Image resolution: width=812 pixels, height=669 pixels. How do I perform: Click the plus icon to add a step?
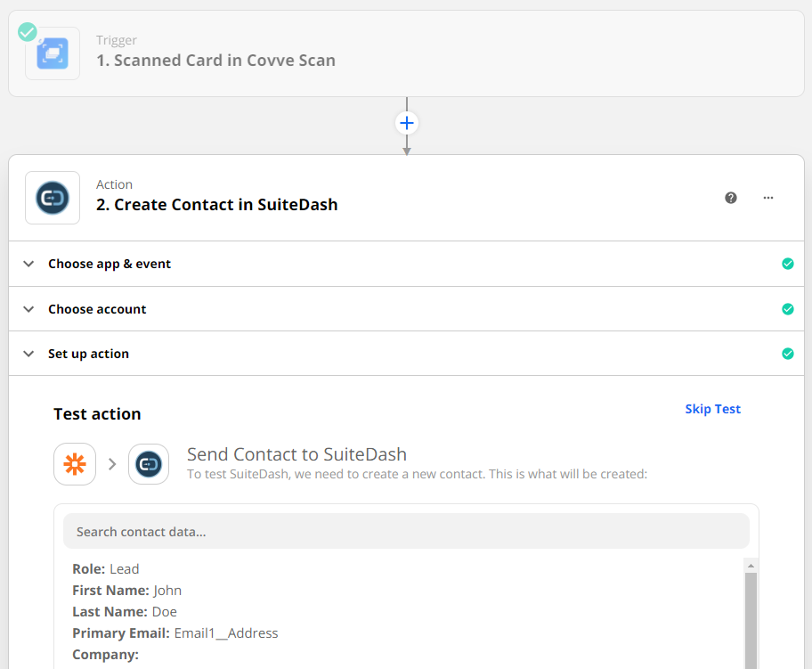[x=407, y=123]
